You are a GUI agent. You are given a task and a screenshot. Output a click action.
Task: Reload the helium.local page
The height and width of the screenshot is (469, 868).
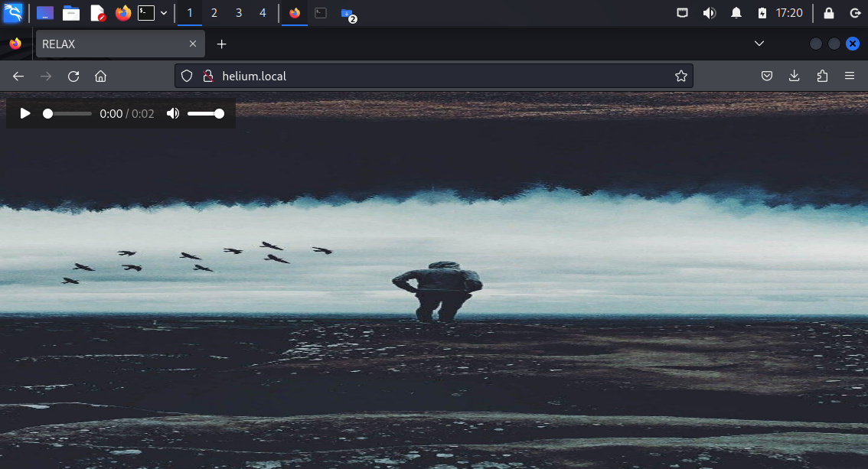73,76
